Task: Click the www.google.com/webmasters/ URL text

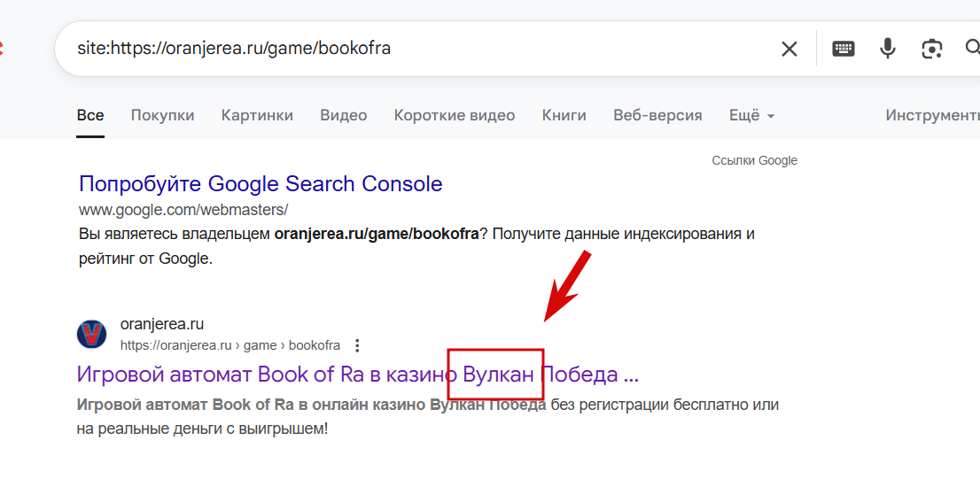Action: click(x=183, y=209)
